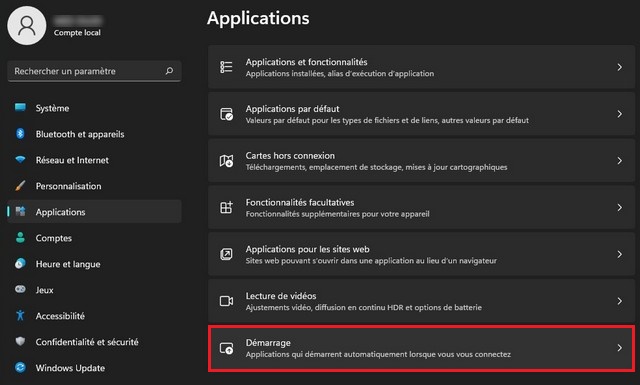Click the Confidentialité et sécurité shield icon
The image size is (640, 385).
pyautogui.click(x=20, y=341)
